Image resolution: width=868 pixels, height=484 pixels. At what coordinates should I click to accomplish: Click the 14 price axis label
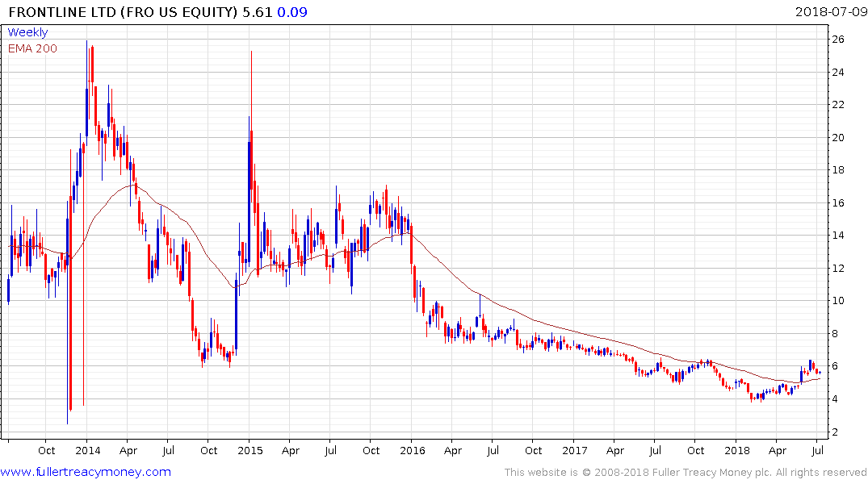click(x=838, y=236)
